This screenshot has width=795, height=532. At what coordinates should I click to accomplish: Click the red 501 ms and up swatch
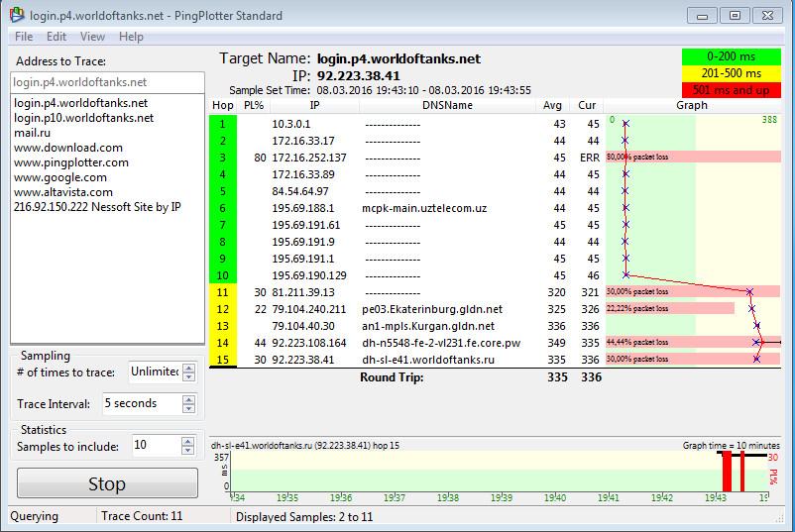(x=732, y=90)
